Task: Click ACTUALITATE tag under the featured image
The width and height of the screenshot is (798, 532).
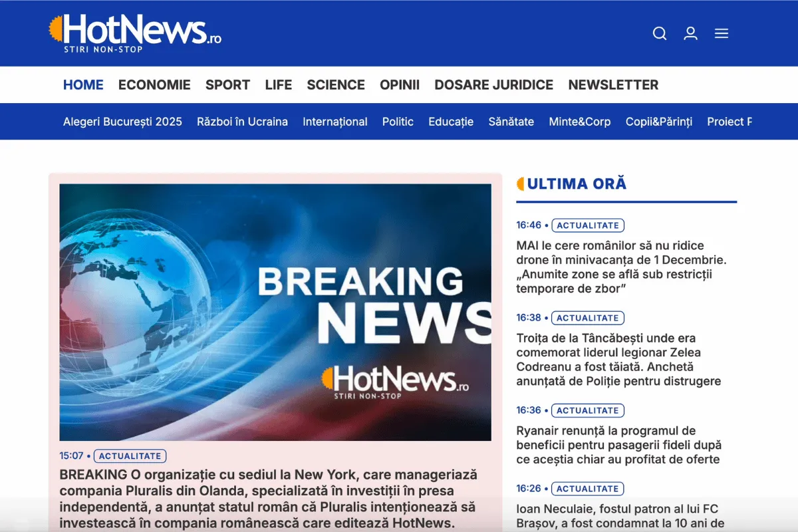Action: coord(130,456)
